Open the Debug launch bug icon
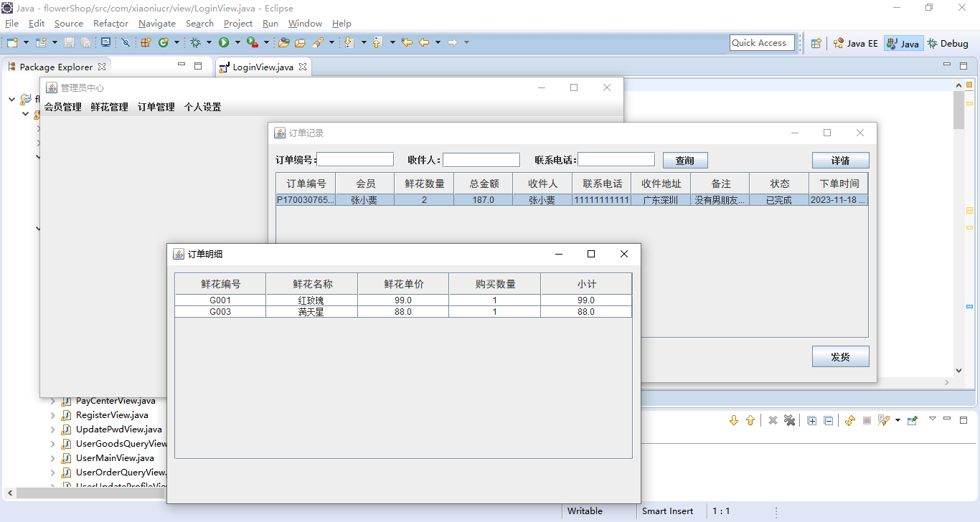This screenshot has width=980, height=522. tap(195, 43)
